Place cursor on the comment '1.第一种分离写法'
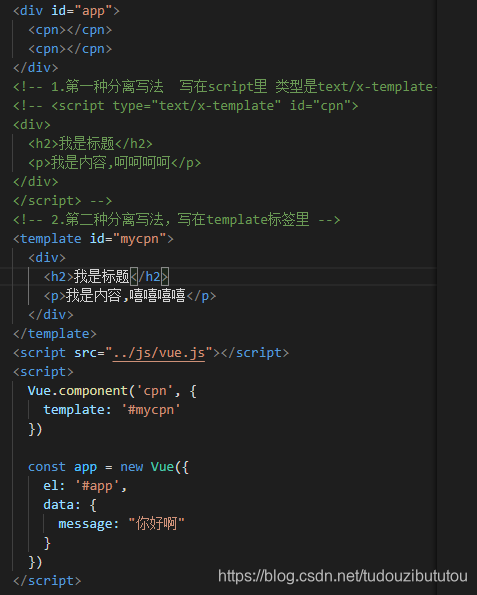Image resolution: width=477 pixels, height=595 pixels. tap(107, 87)
